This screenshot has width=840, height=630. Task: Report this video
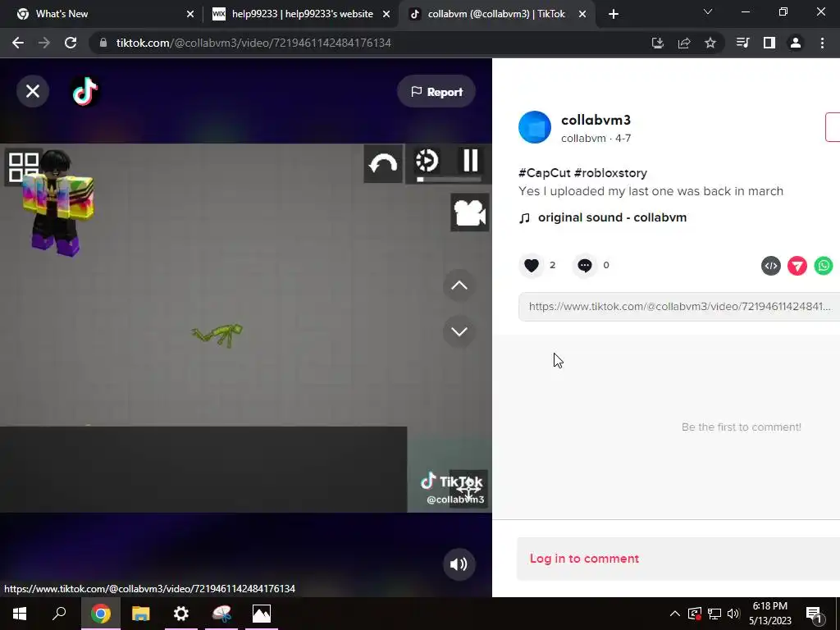coord(436,92)
